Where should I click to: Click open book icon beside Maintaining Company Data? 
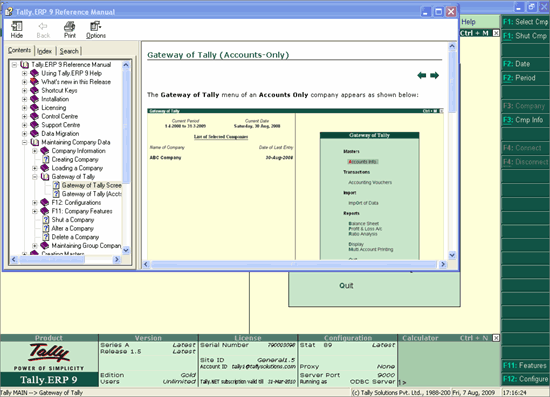34,142
